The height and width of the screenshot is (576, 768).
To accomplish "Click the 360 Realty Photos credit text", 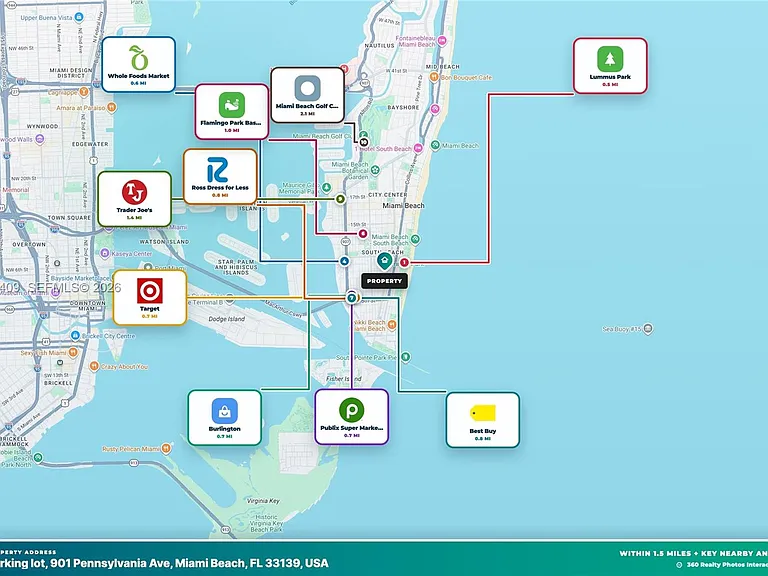I will [x=727, y=565].
